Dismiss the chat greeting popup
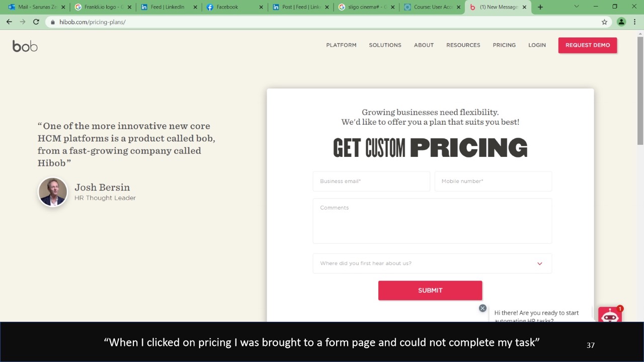Screen dimensions: 644x362 click(482, 308)
